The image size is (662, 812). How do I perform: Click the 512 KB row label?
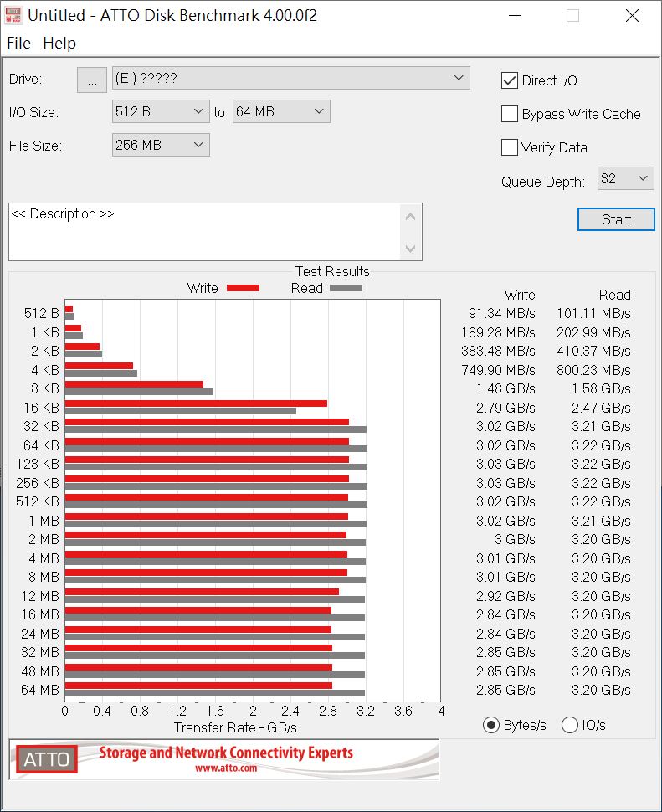(38, 501)
